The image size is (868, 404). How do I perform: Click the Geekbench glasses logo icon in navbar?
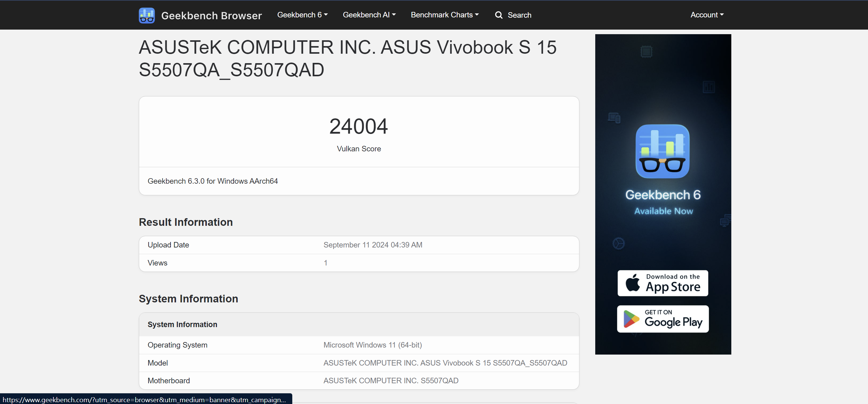click(146, 15)
